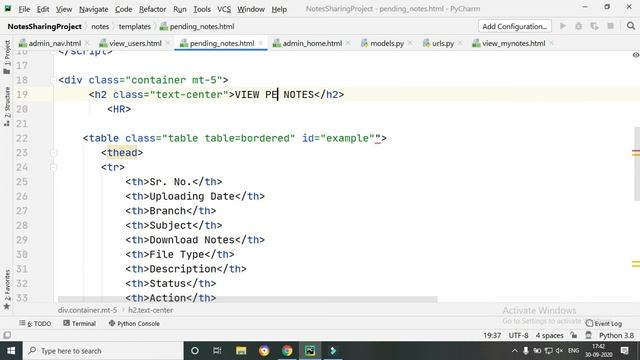Close the admin_home.html tab
Screen dimensions: 640x360
(348, 43)
